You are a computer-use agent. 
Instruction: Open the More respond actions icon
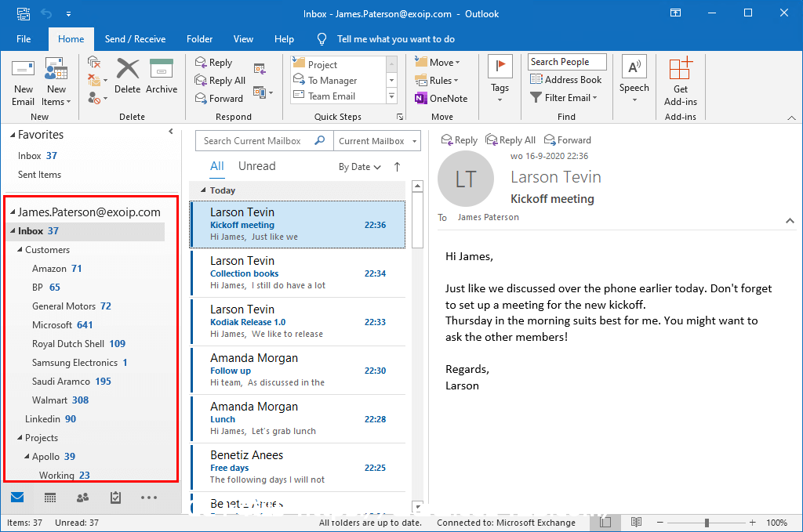(x=263, y=92)
